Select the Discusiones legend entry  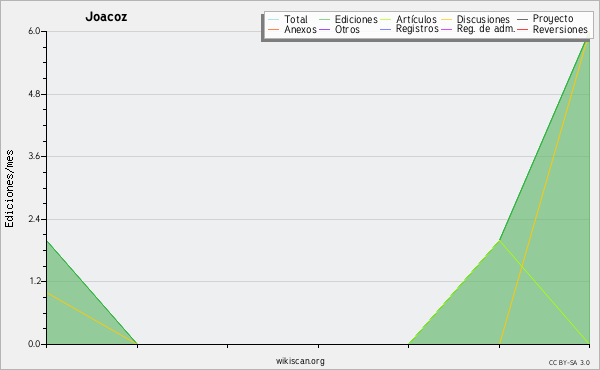coord(476,19)
